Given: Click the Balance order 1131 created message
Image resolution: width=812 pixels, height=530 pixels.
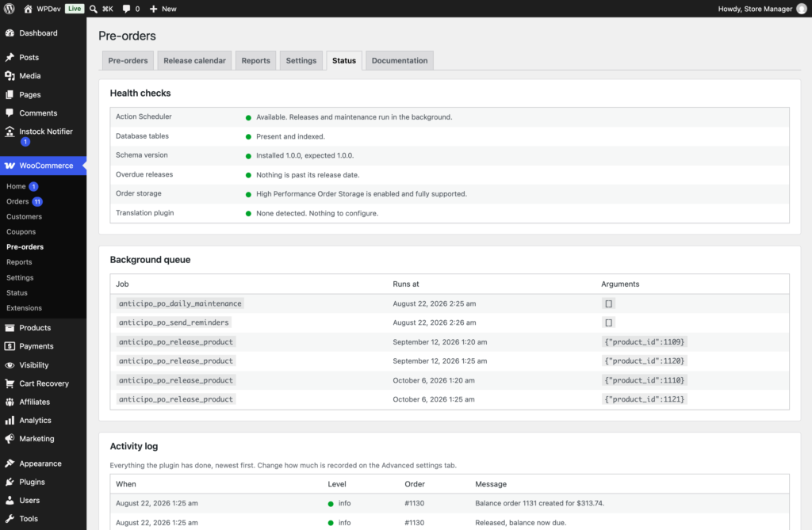Looking at the screenshot, I should click(x=539, y=503).
